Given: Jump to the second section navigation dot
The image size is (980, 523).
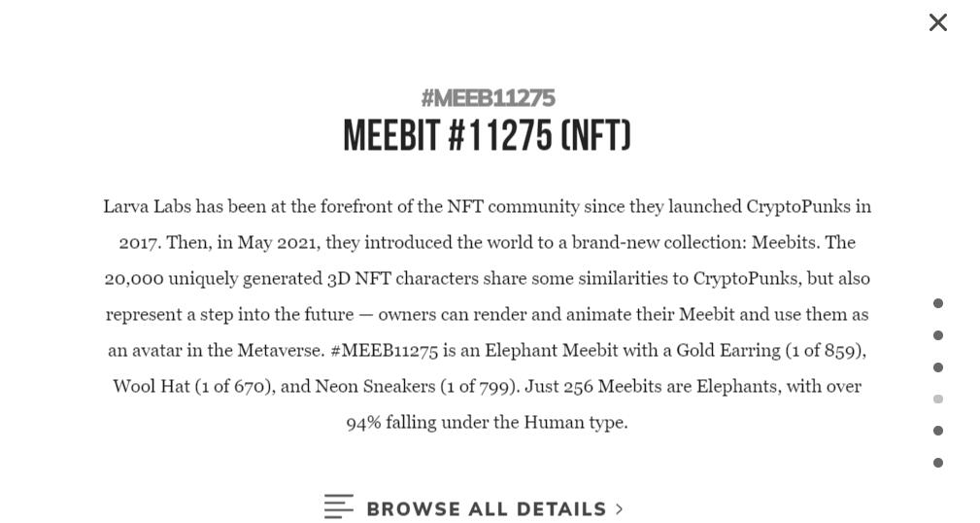Looking at the screenshot, I should 938,335.
